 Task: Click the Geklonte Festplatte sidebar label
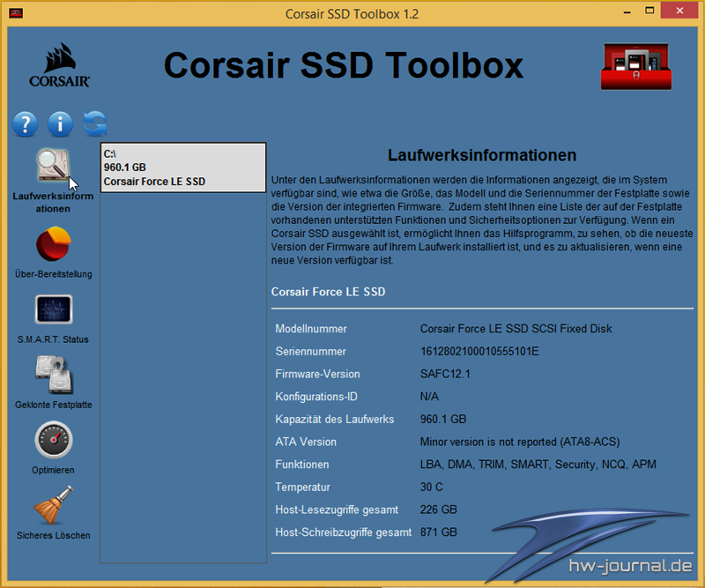pos(54,405)
